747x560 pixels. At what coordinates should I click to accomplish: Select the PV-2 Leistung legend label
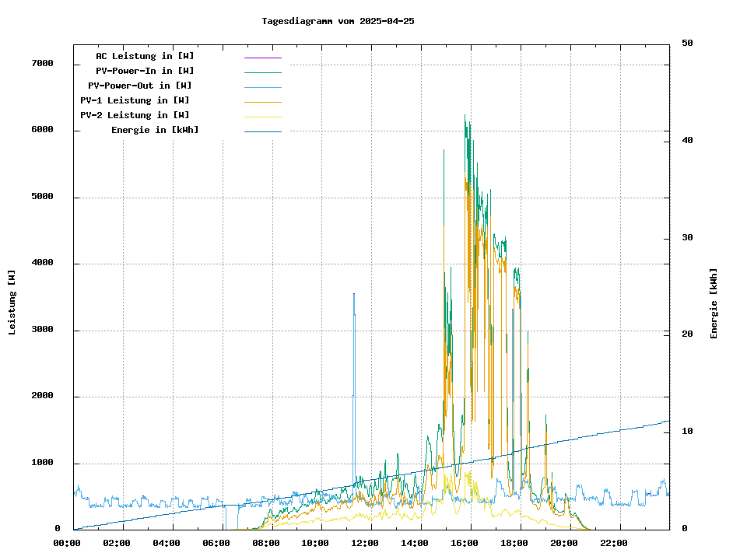tap(135, 115)
